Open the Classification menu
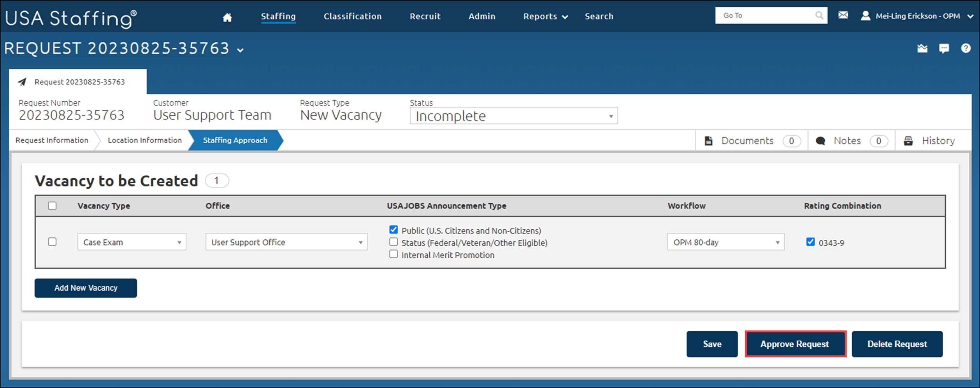The height and width of the screenshot is (388, 980). click(x=353, y=16)
